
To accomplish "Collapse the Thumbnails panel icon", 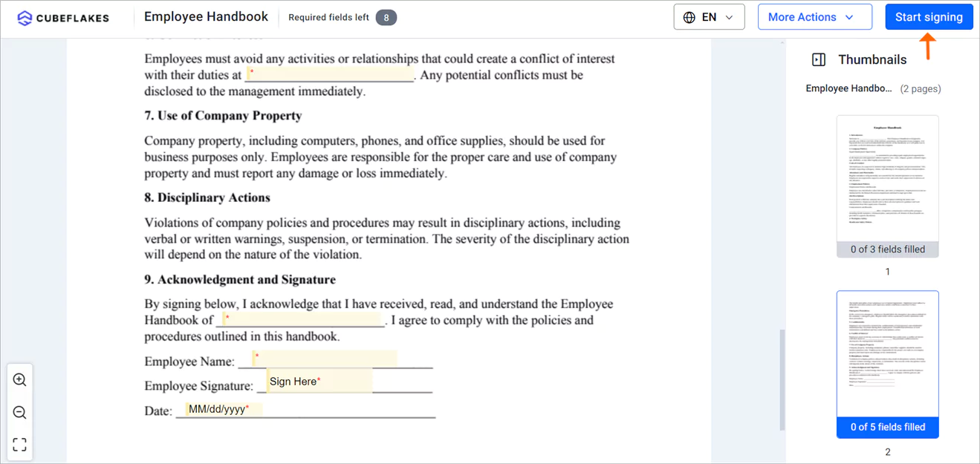I will click(819, 59).
